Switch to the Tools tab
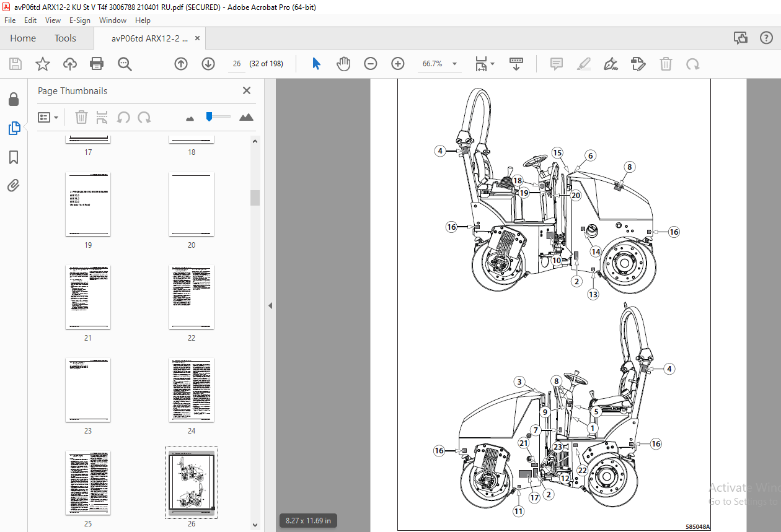 65,38
